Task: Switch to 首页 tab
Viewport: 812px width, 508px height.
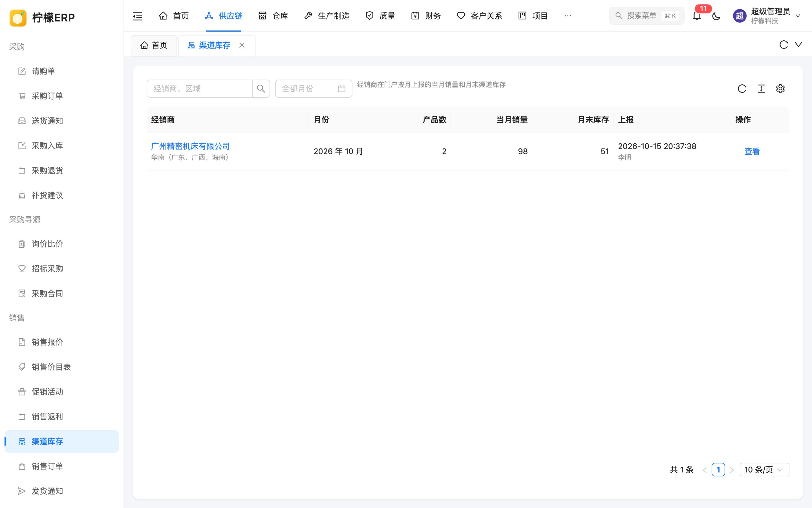Action: coord(154,45)
